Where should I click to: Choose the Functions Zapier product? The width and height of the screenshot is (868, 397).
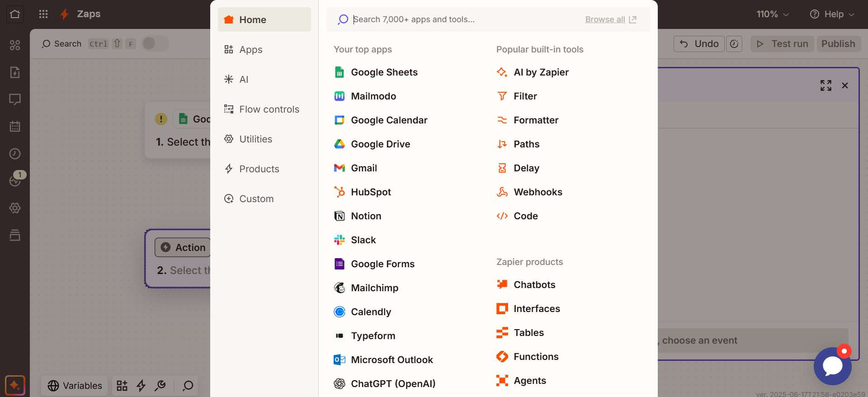[528, 357]
